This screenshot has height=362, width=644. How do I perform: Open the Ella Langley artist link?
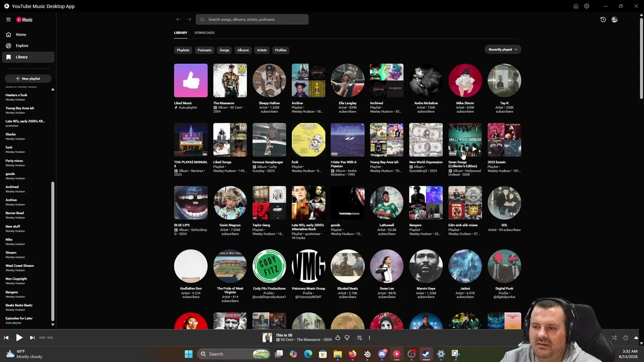[348, 103]
